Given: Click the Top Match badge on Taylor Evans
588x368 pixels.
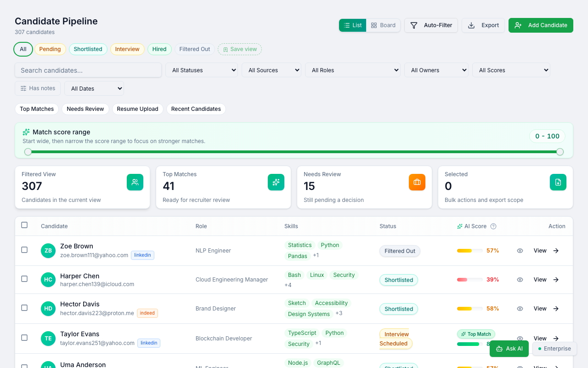Looking at the screenshot, I should point(476,334).
